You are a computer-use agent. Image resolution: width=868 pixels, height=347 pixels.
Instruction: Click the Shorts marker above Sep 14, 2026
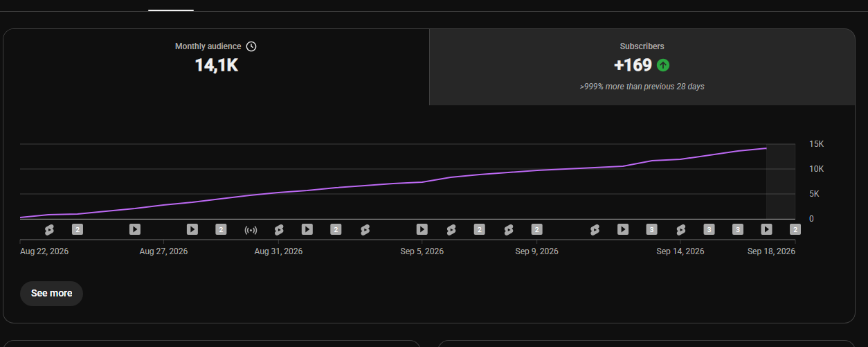[x=680, y=229]
